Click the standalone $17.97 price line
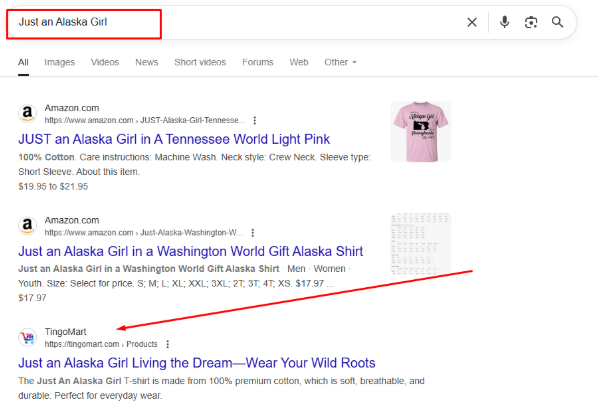This screenshot has height=411, width=598. pyautogui.click(x=32, y=298)
